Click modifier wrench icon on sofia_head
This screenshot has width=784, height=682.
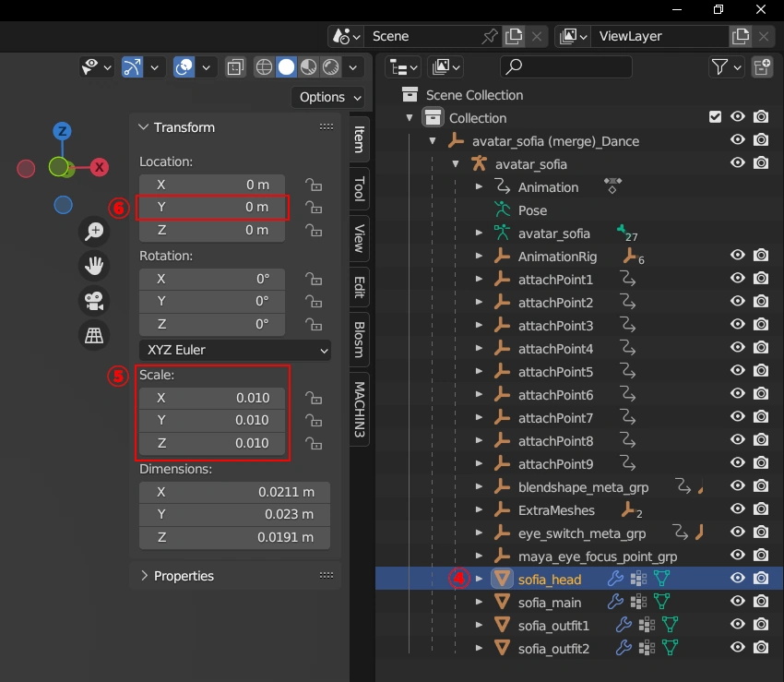pyautogui.click(x=615, y=579)
